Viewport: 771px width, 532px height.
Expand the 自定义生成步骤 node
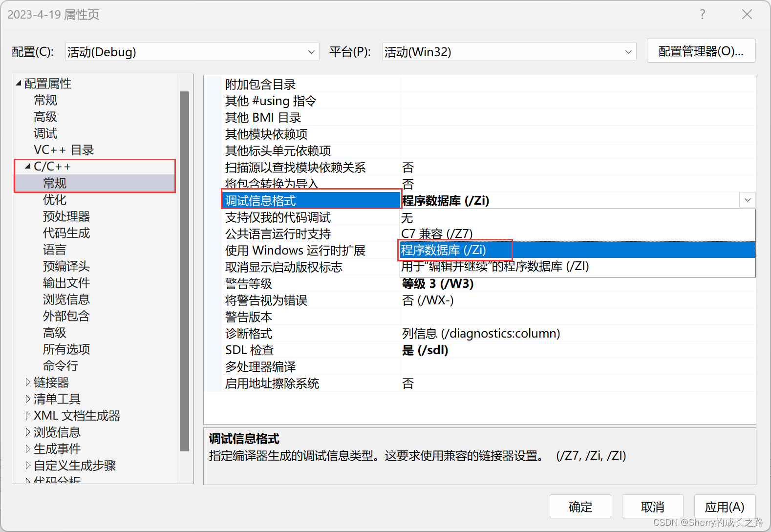point(28,466)
